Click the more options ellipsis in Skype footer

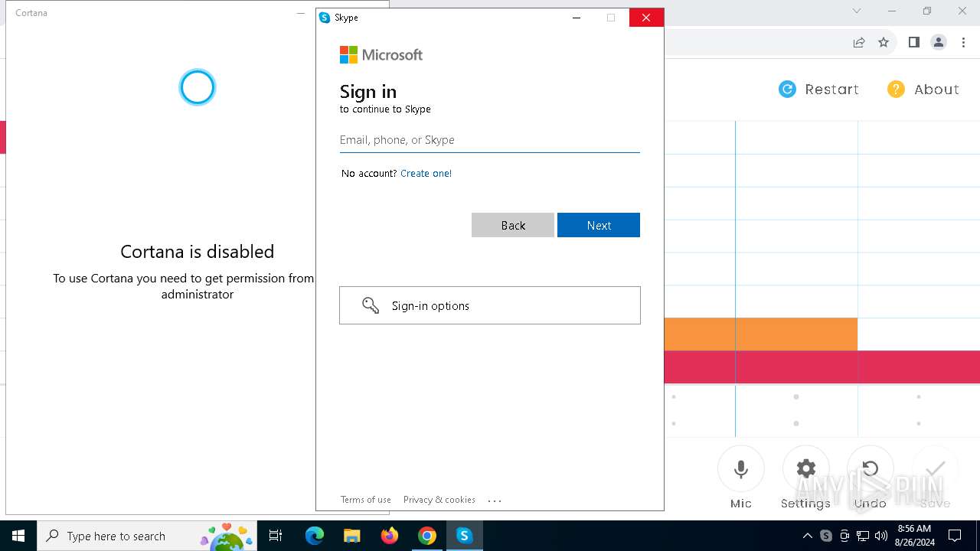point(495,500)
